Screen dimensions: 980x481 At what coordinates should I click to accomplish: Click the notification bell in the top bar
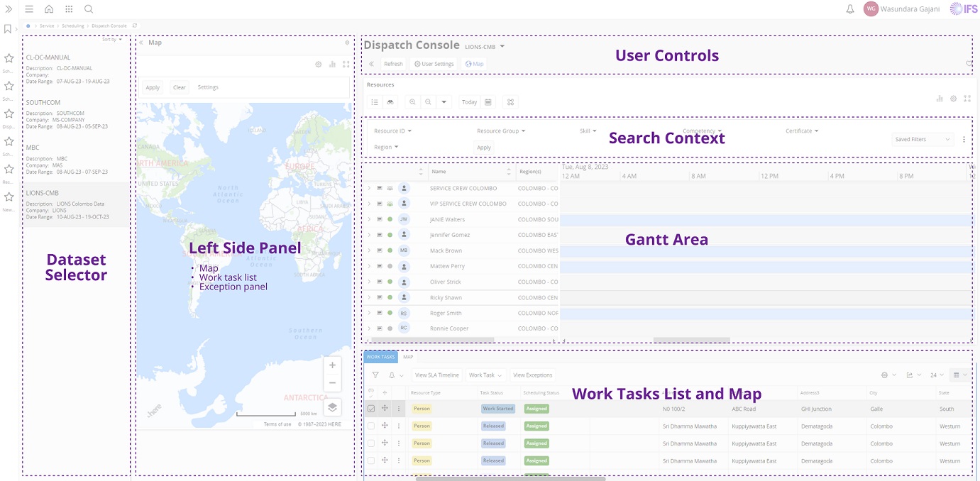click(x=849, y=9)
